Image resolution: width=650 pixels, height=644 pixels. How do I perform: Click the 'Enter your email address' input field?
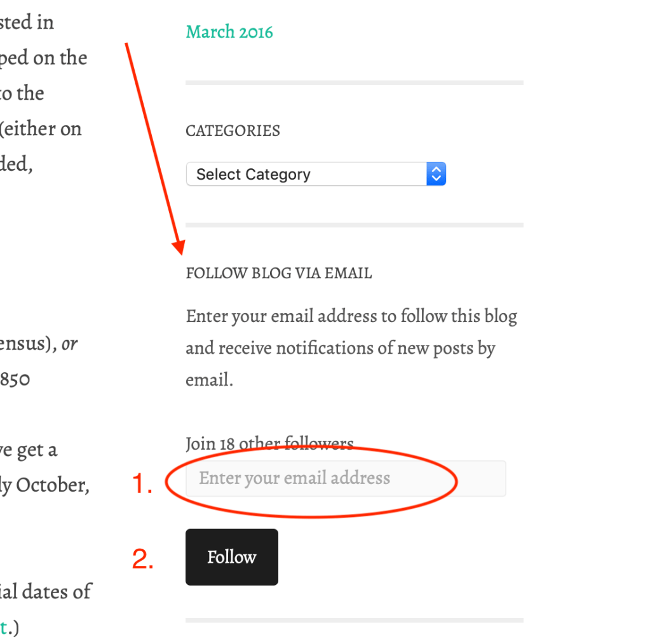(346, 478)
